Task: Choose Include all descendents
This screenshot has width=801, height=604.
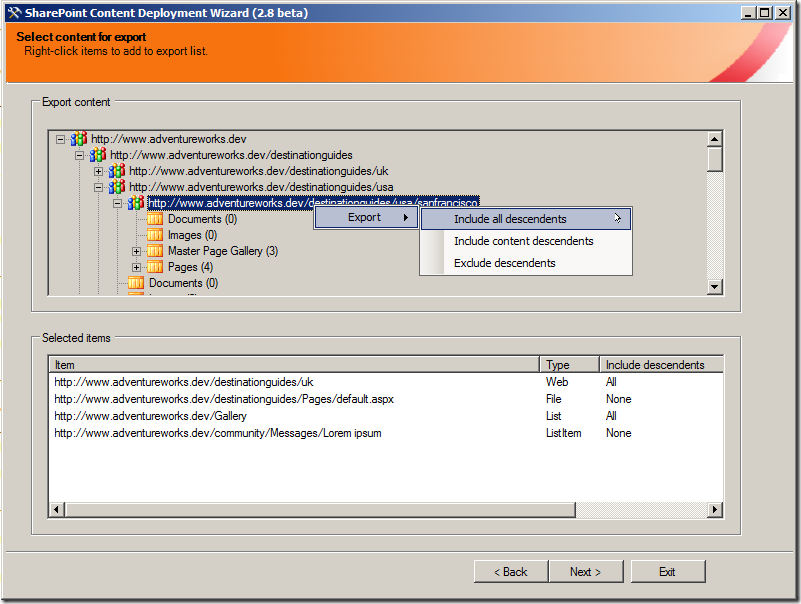Action: click(526, 219)
